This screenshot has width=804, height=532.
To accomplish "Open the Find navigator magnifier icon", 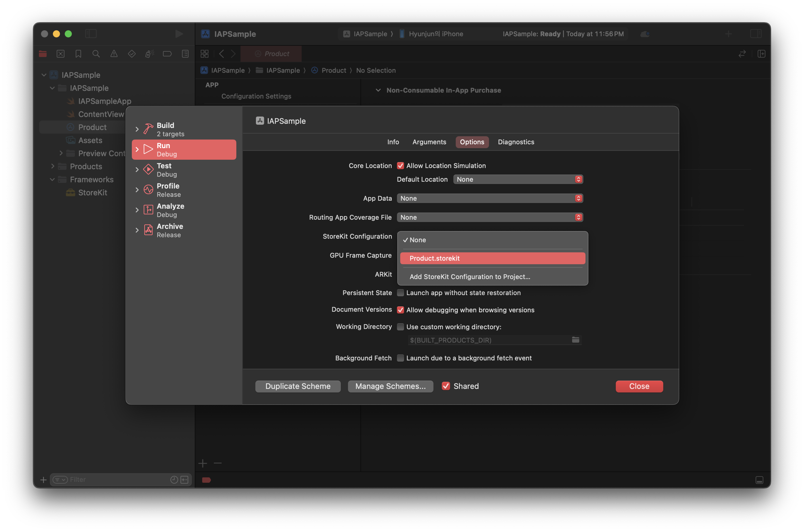I will point(96,54).
